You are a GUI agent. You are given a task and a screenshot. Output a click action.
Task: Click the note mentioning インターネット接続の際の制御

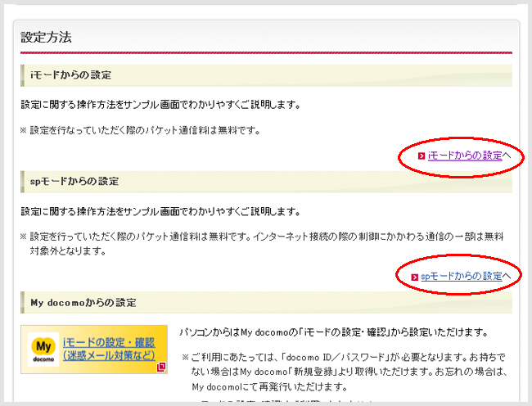pyautogui.click(x=262, y=244)
